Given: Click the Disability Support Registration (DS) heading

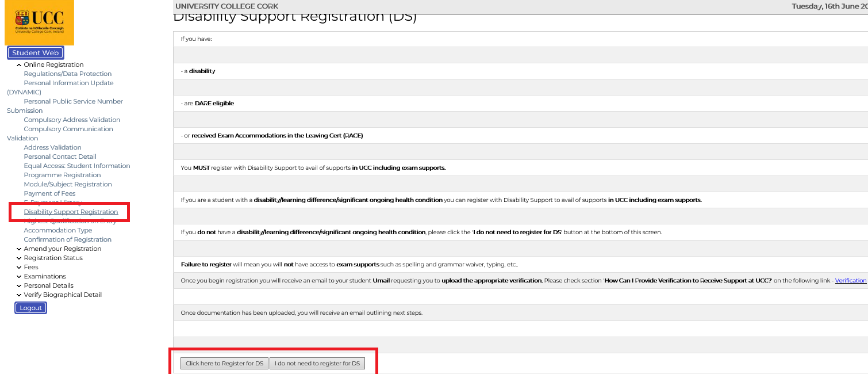Looking at the screenshot, I should click(295, 17).
